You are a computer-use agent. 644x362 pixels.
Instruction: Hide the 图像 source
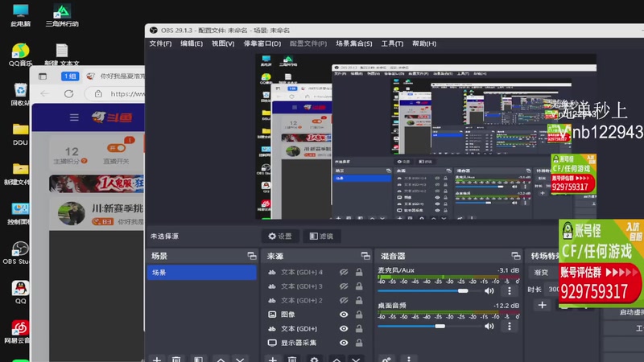344,315
